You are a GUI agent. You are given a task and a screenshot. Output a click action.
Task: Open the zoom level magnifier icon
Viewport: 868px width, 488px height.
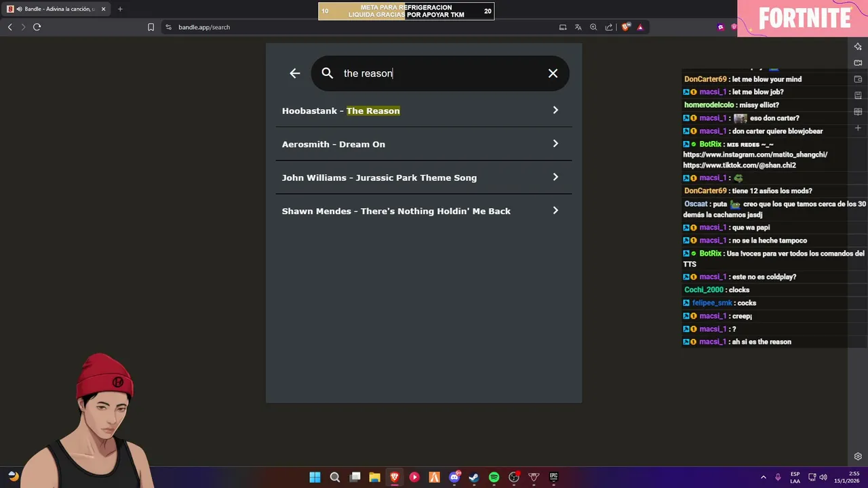593,27
